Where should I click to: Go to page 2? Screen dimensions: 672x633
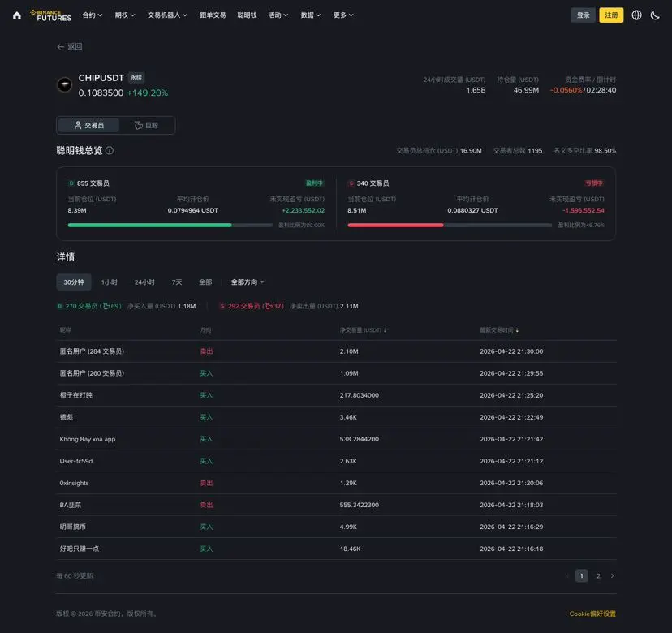[598, 575]
